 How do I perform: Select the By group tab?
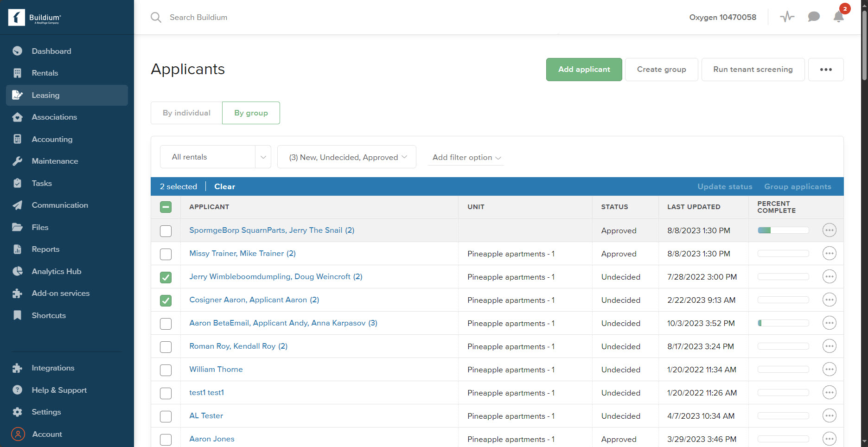pyautogui.click(x=251, y=113)
